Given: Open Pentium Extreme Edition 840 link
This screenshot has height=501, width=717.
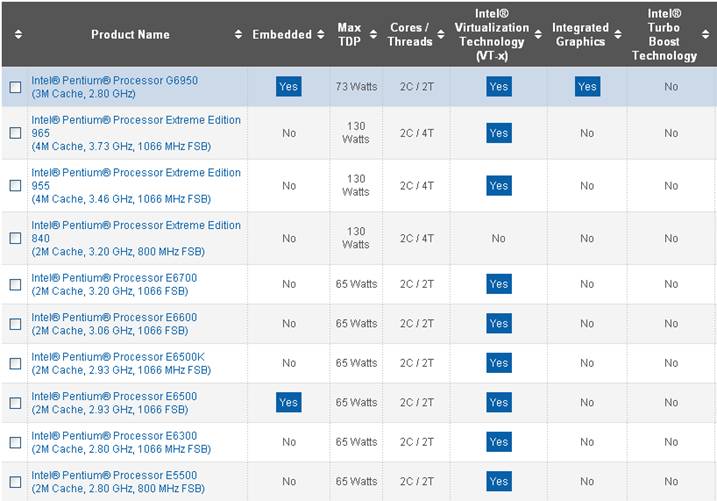Looking at the screenshot, I should [136, 238].
